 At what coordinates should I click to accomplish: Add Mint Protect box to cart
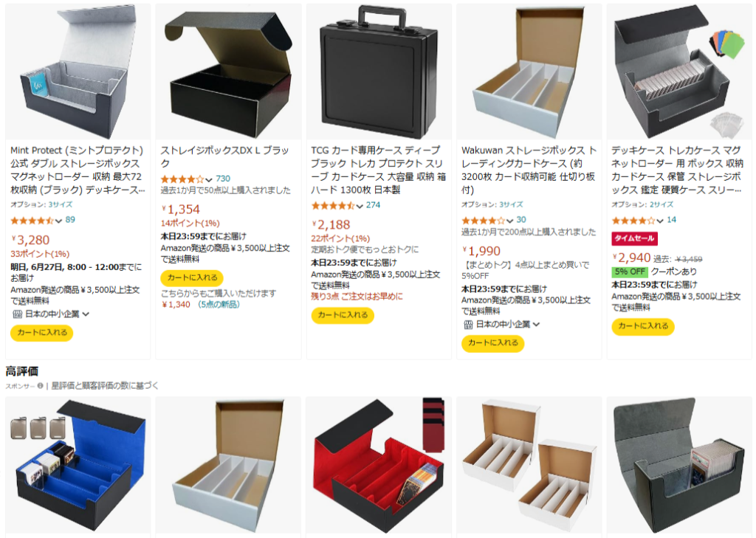tap(42, 333)
